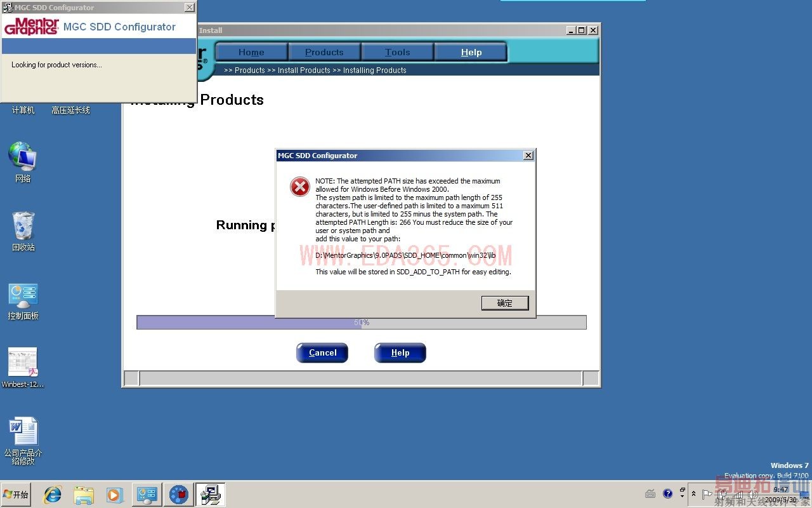Open the Action Center flag icon
This screenshot has height=508, width=812.
click(707, 494)
